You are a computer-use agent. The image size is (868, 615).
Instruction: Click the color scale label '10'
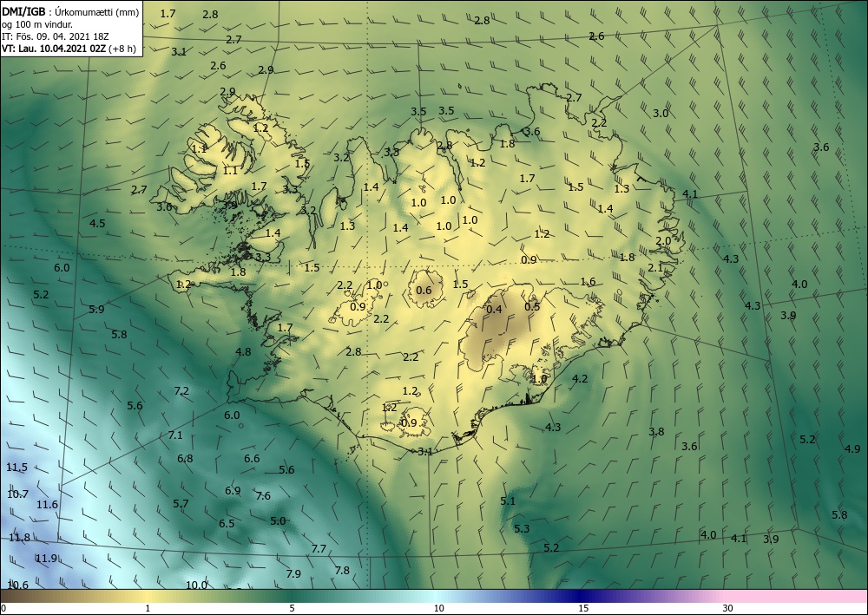pyautogui.click(x=439, y=608)
